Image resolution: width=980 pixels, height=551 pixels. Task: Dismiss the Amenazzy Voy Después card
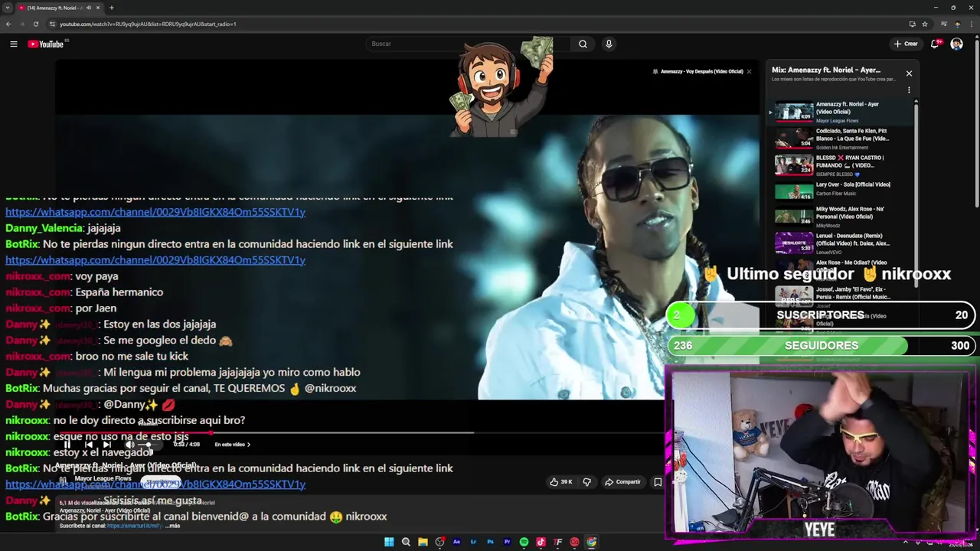pyautogui.click(x=749, y=71)
